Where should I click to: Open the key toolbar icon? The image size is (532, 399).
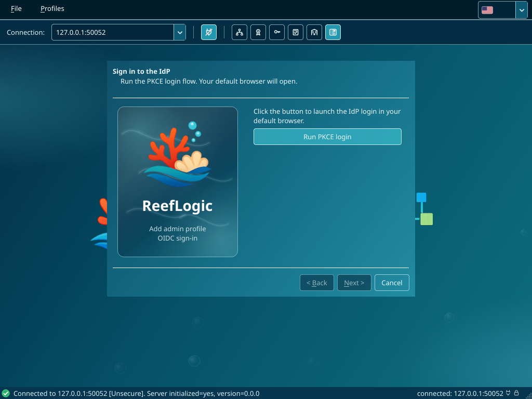point(277,32)
